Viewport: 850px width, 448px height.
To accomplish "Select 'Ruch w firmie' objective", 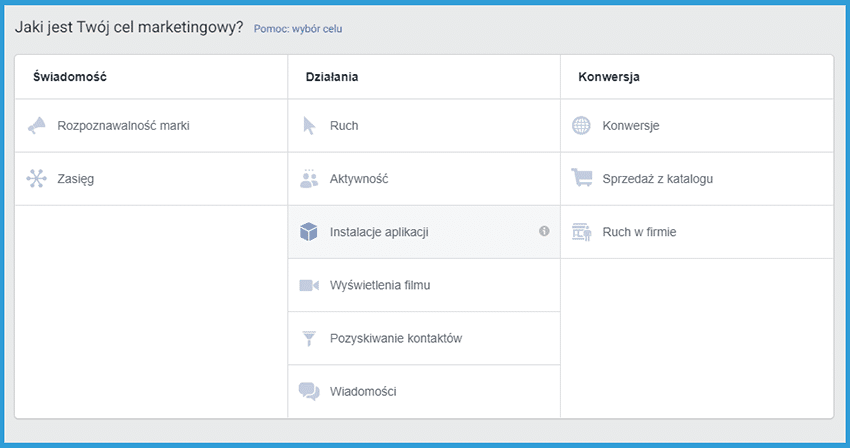I will click(x=697, y=232).
